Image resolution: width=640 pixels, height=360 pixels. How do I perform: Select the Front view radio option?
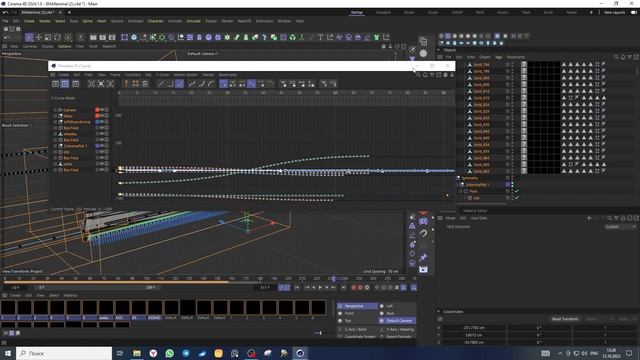[340, 313]
